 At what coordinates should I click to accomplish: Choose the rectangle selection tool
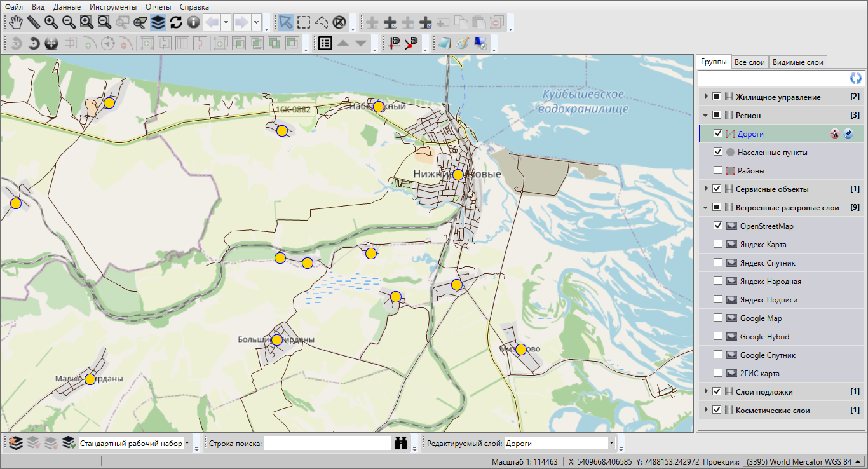(304, 23)
